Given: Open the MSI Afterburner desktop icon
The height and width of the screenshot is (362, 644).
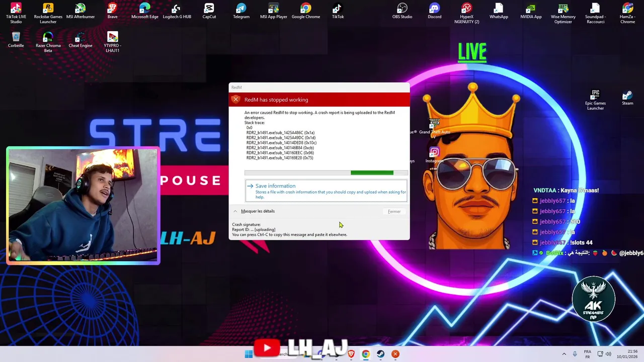Looking at the screenshot, I should coord(80,11).
